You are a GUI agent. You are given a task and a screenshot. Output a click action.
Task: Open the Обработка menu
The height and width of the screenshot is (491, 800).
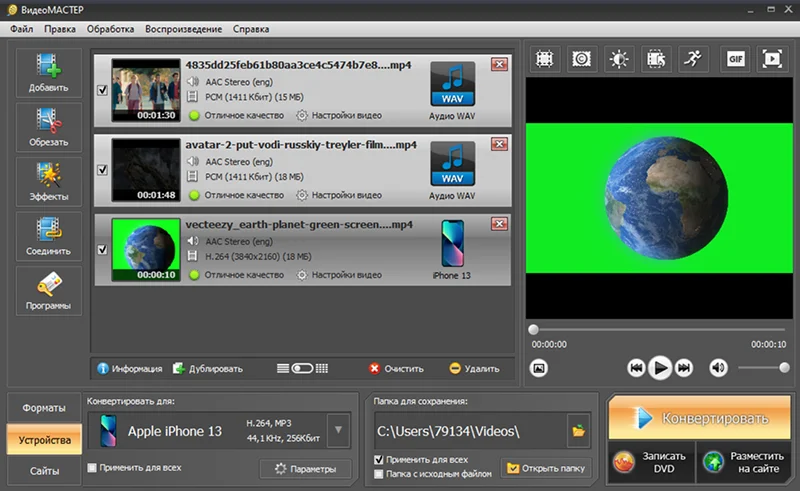(110, 29)
